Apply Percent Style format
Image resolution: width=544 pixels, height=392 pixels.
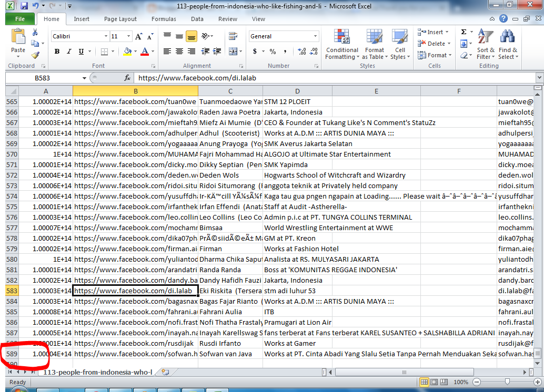pyautogui.click(x=273, y=51)
